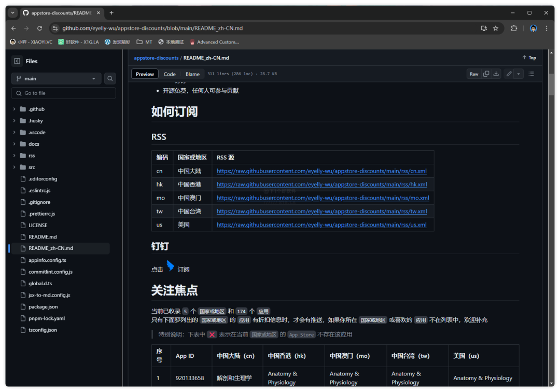The image size is (560, 392).
Task: Open the .eslintrc.js file
Action: coord(39,190)
